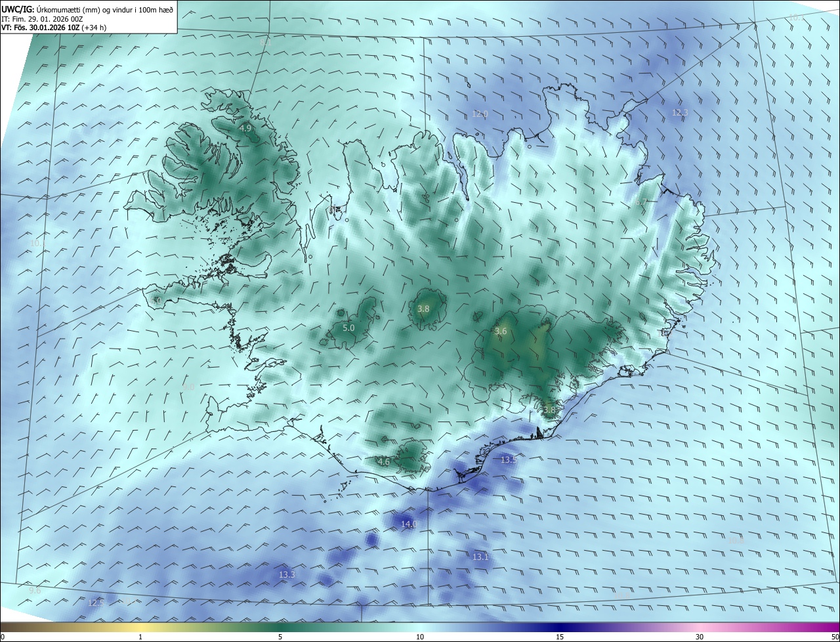Click the faint 9.0 value label
840x642 pixels.
pyautogui.click(x=188, y=387)
